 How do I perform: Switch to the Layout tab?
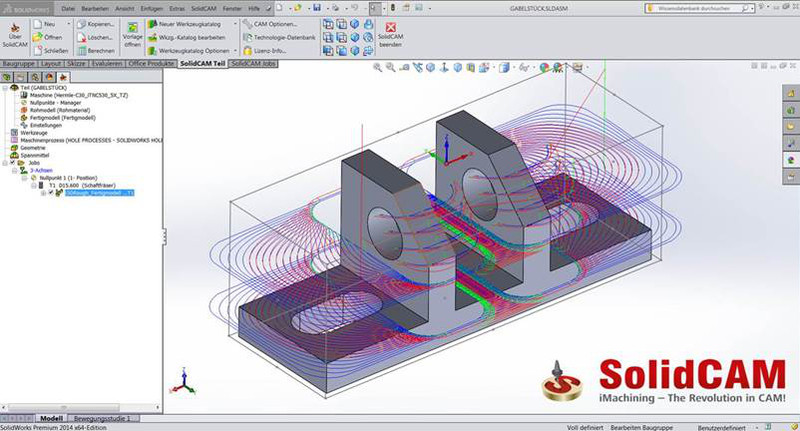point(51,64)
